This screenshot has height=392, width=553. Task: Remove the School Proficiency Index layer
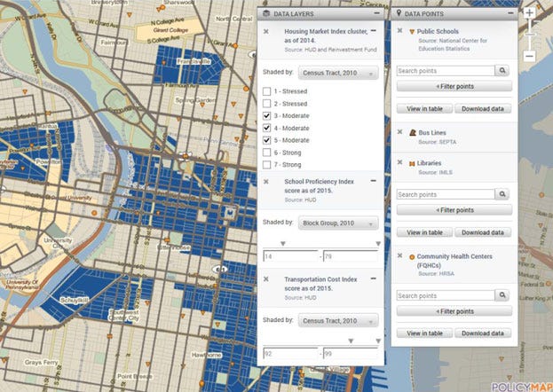tap(266, 182)
